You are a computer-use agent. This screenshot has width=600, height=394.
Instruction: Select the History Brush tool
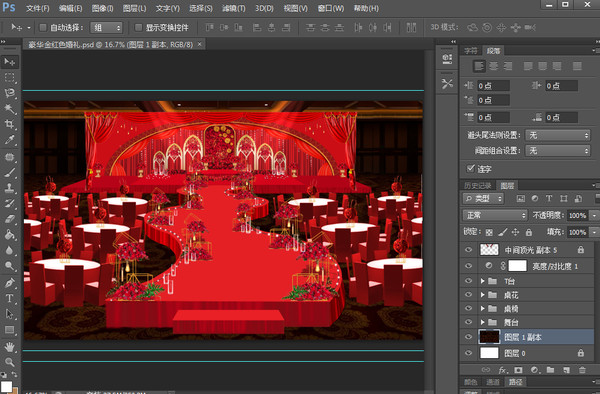10,204
